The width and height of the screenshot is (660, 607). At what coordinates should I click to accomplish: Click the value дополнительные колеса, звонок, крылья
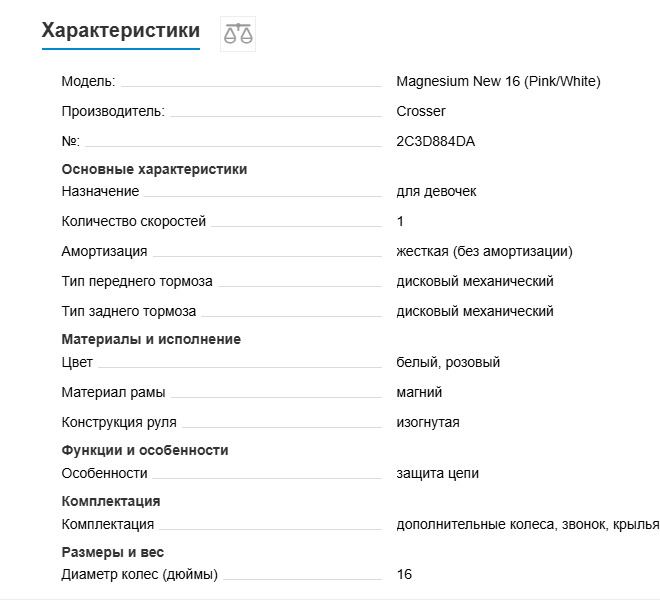pos(527,524)
